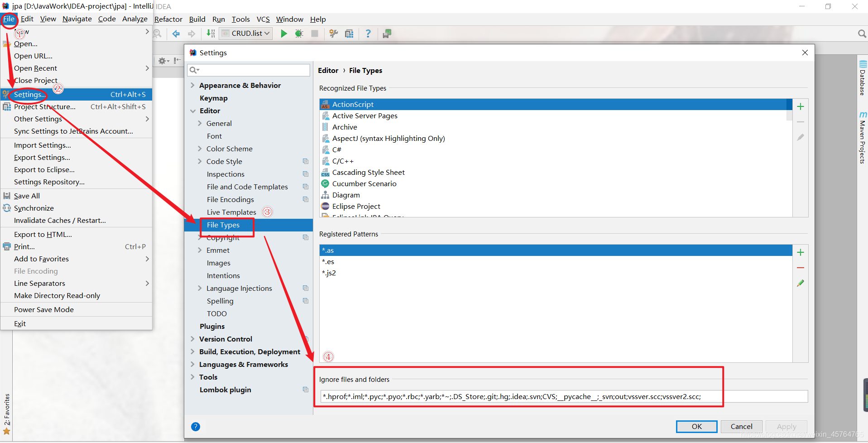Viewport: 868px width, 443px height.
Task: Click the copy icon next to Code Style
Action: coord(306,161)
